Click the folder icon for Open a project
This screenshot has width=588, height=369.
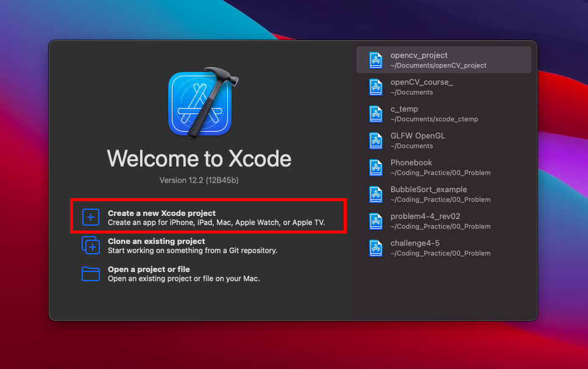(91, 274)
